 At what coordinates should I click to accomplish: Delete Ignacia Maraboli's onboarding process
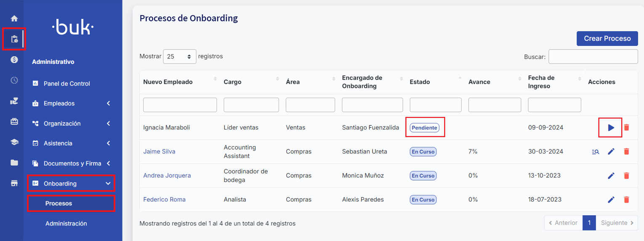pyautogui.click(x=626, y=127)
